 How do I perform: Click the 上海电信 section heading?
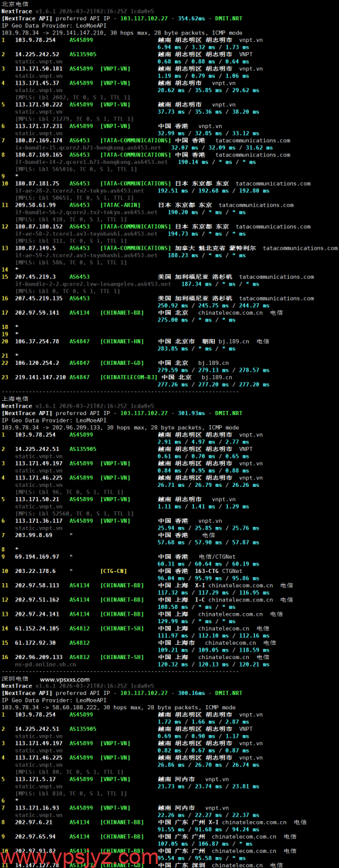(15, 399)
